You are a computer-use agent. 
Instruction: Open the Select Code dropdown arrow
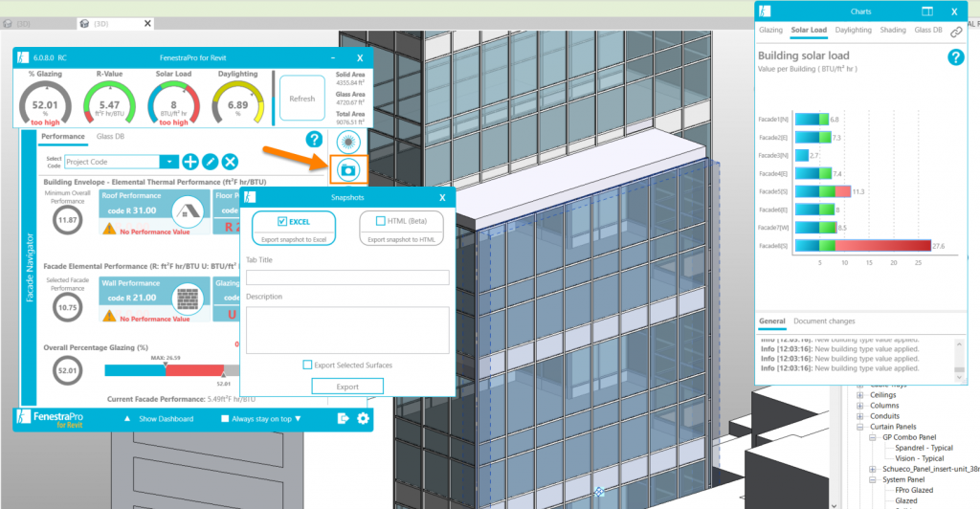point(168,162)
